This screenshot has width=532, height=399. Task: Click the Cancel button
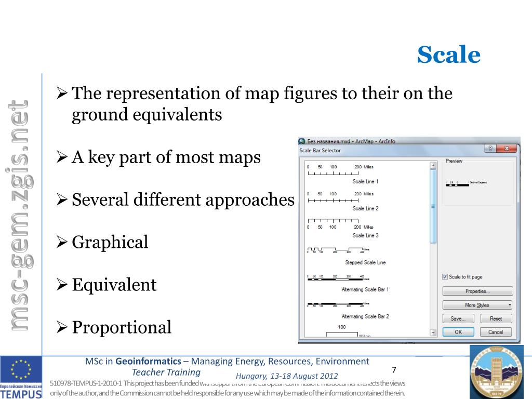point(495,332)
